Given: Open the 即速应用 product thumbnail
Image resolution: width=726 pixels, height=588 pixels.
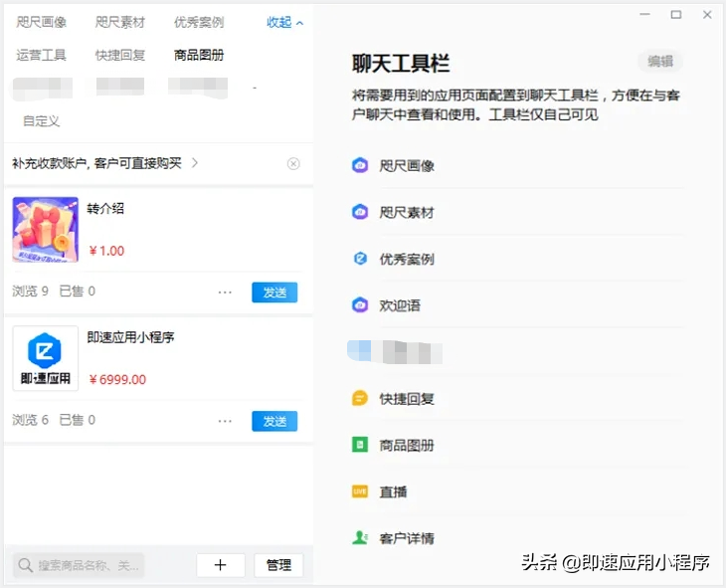Looking at the screenshot, I should (x=45, y=358).
